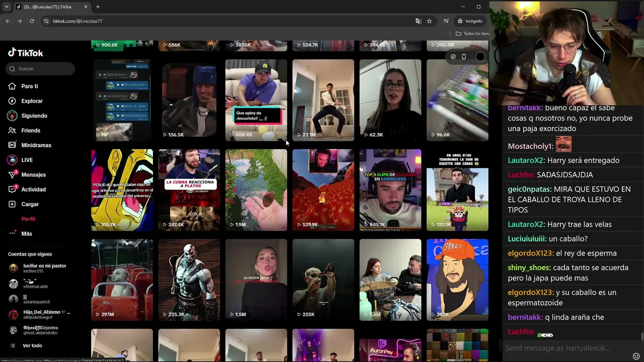Open the Vegetta skin video, 122.1K views
This screenshot has height=362, width=644.
point(457,190)
